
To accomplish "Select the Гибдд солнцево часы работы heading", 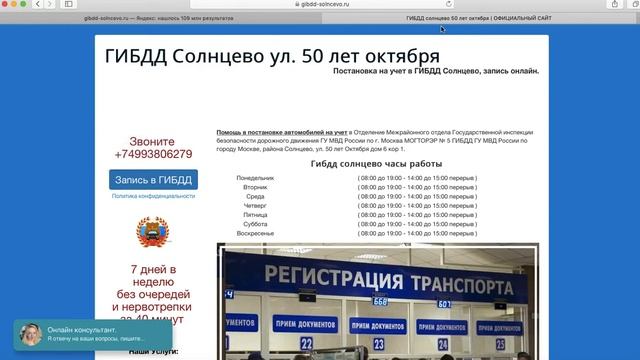I will (x=376, y=164).
